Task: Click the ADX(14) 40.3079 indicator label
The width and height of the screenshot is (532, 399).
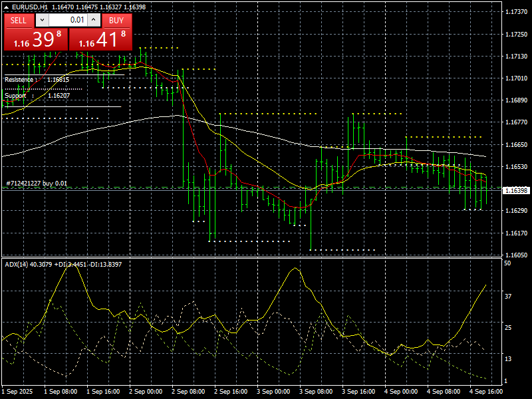Action: 63,264
